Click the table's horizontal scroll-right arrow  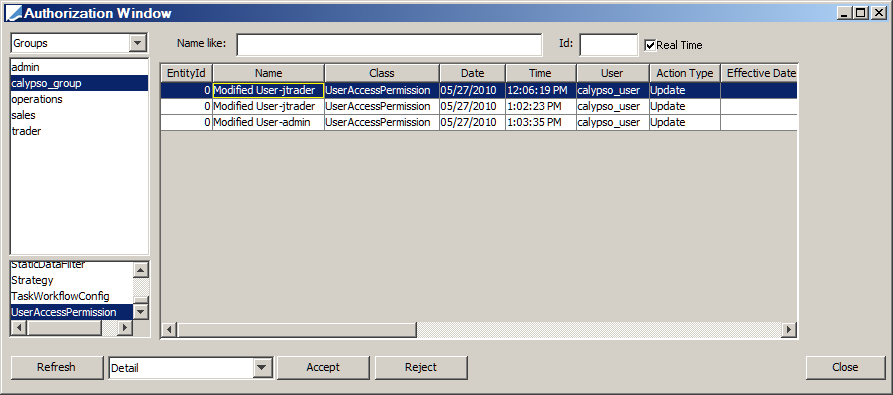point(788,330)
